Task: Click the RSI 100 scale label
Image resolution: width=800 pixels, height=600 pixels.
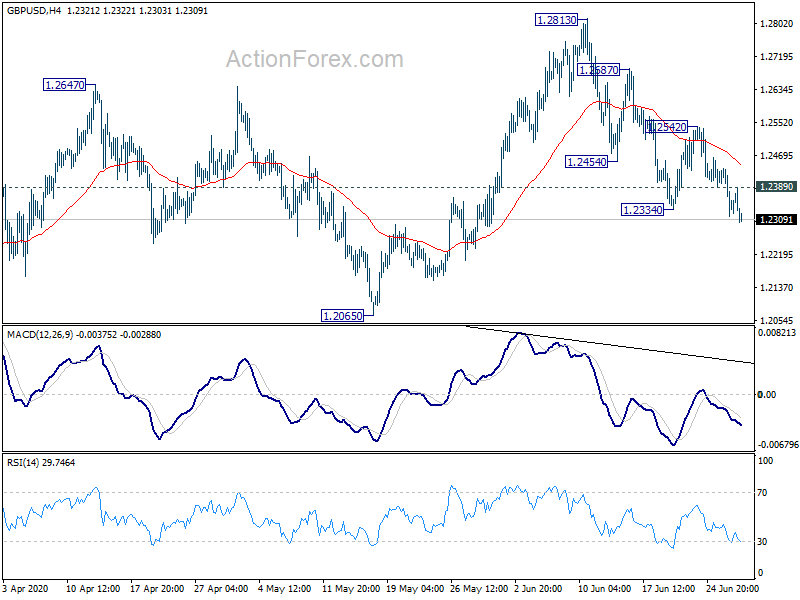Action: 765,461
